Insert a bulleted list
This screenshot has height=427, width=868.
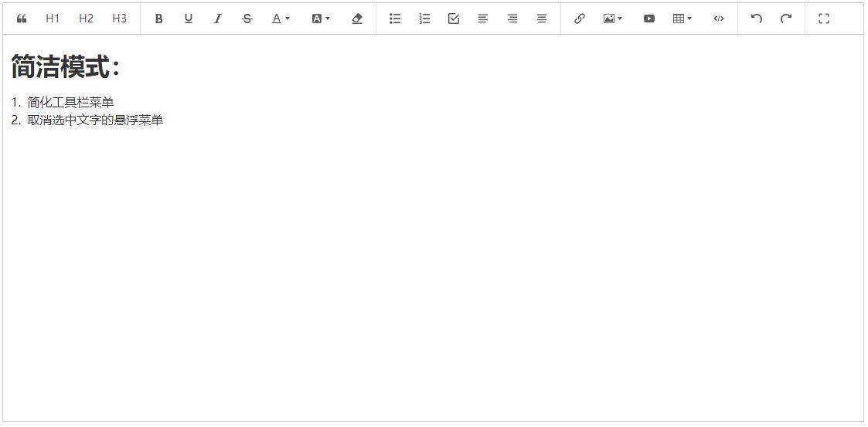tap(395, 19)
